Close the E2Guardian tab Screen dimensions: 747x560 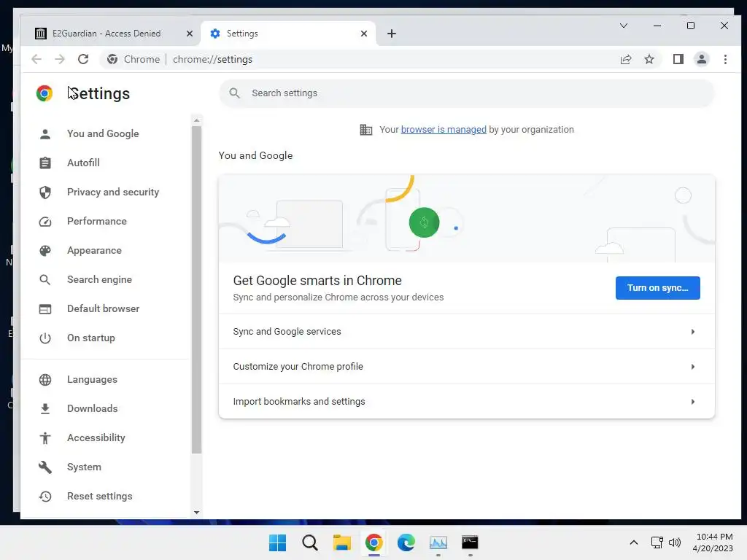click(190, 34)
